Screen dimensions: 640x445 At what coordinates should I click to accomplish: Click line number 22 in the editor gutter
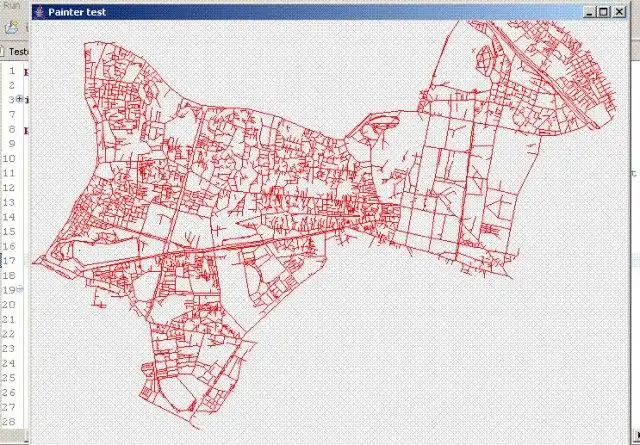pos(9,334)
